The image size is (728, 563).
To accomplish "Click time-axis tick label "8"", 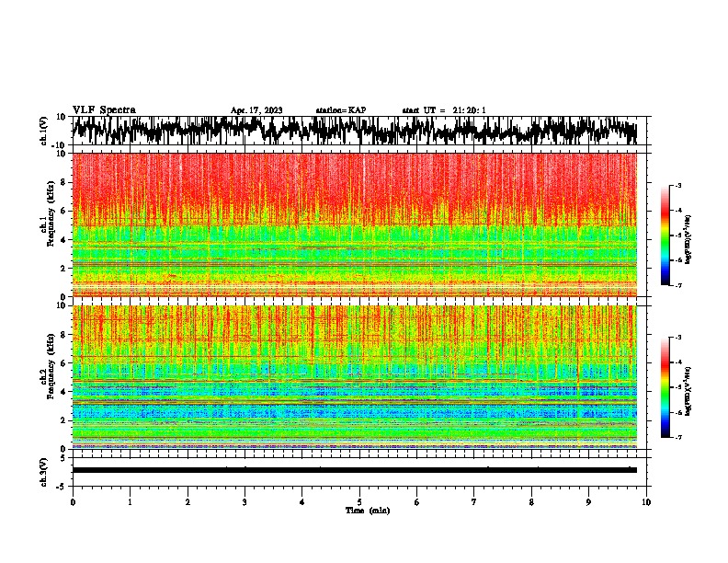I will coord(531,502).
